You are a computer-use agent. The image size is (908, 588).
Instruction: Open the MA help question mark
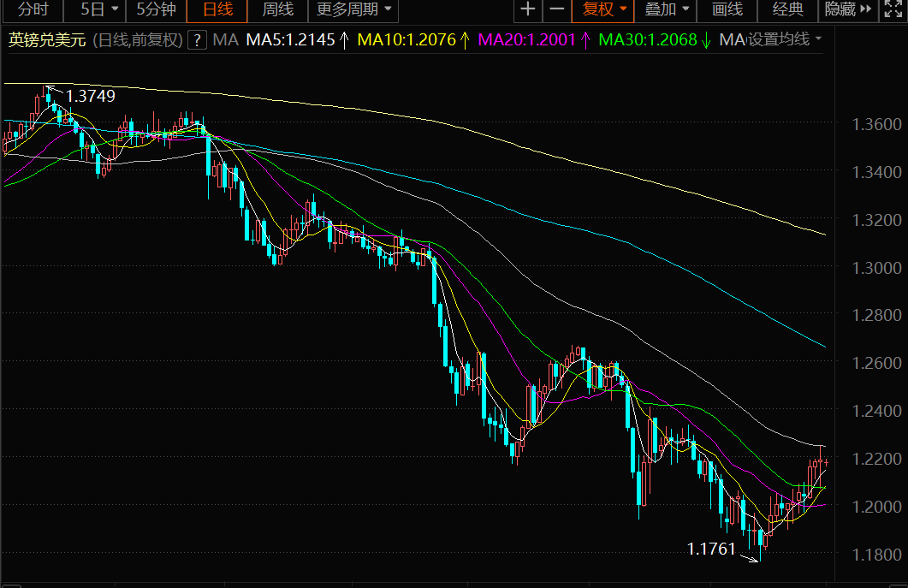click(x=198, y=40)
